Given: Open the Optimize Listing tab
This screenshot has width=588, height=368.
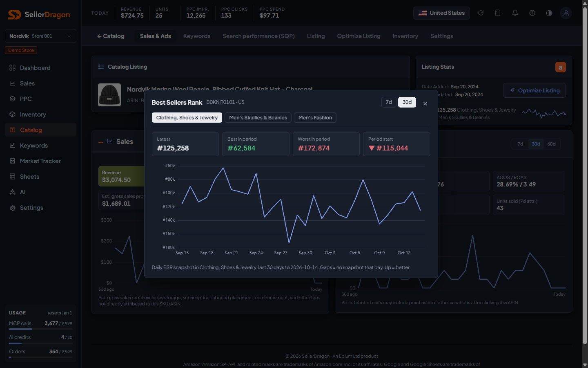Looking at the screenshot, I should [x=359, y=36].
